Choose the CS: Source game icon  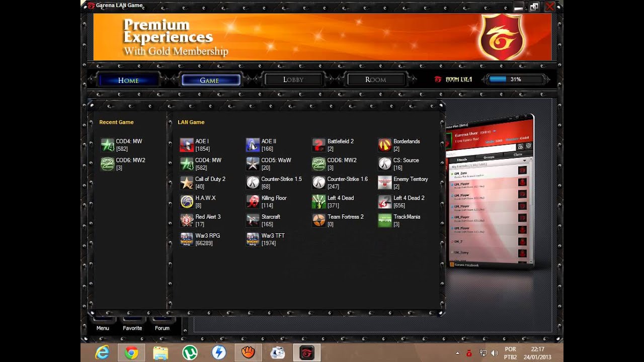[385, 164]
